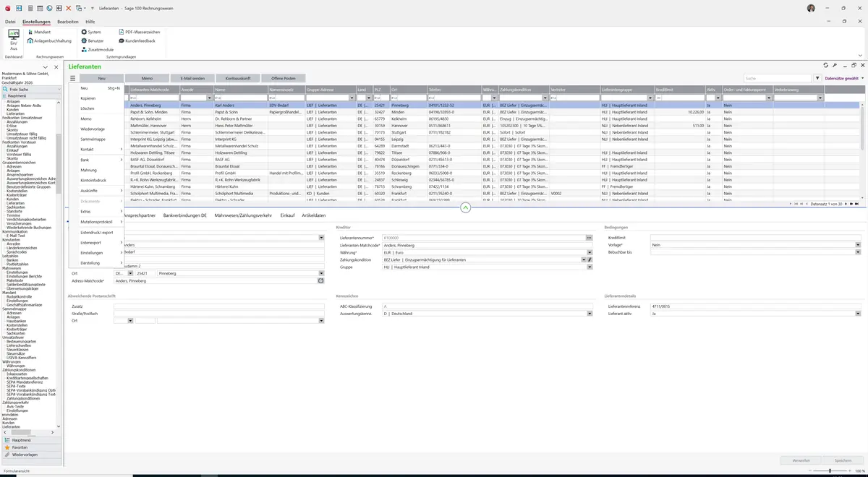The height and width of the screenshot is (477, 868).
Task: Open Zusatzmodule in the ribbon
Action: [97, 50]
